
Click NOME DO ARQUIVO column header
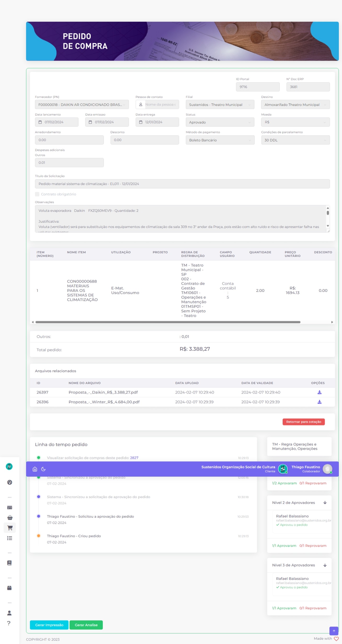pos(84,383)
